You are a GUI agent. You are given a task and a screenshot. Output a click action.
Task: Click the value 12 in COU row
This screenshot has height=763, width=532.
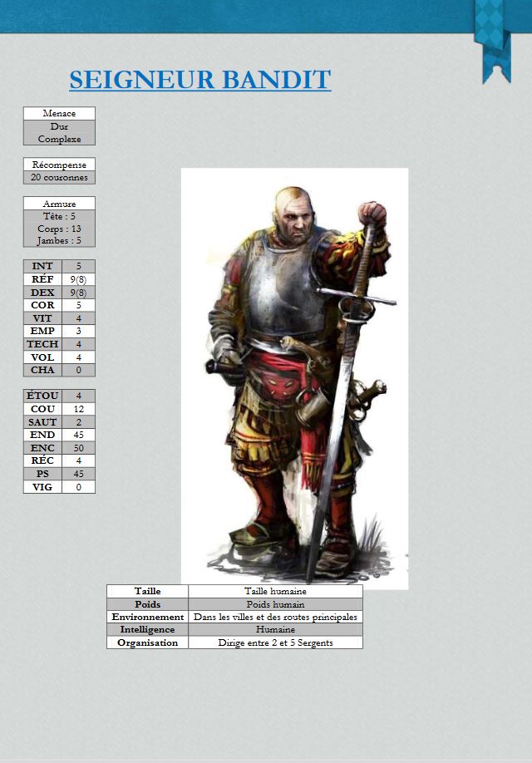[x=78, y=409]
